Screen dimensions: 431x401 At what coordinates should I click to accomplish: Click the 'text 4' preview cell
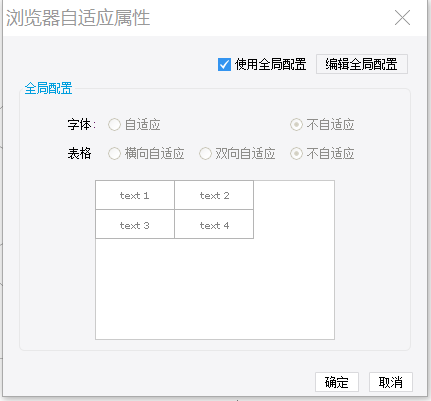coord(214,224)
